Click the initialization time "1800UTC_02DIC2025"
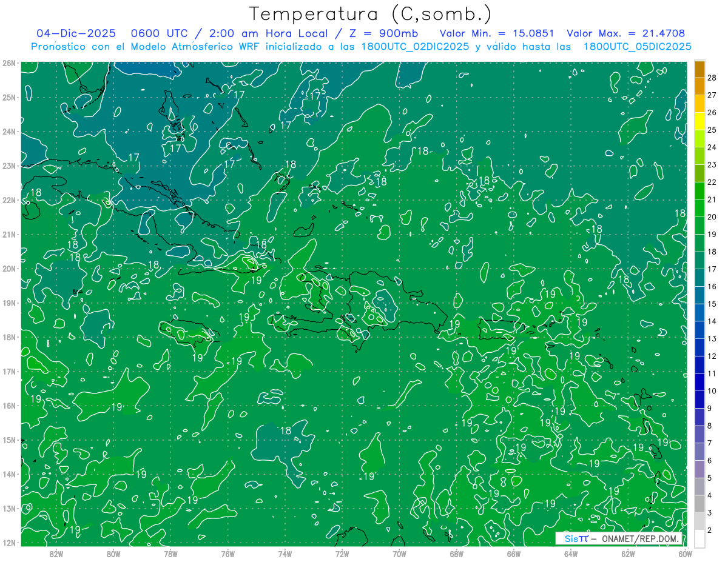The height and width of the screenshot is (562, 728). [x=415, y=47]
